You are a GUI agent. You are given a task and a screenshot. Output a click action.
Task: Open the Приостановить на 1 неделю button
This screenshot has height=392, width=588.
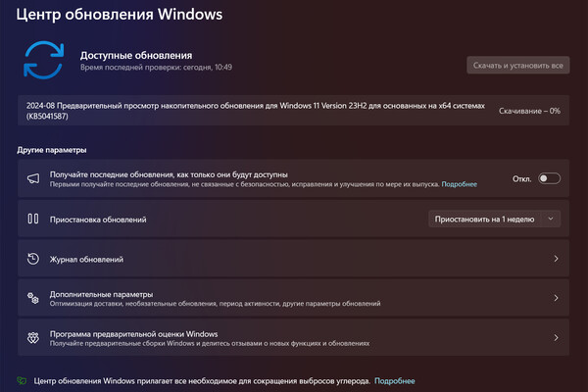[484, 220]
